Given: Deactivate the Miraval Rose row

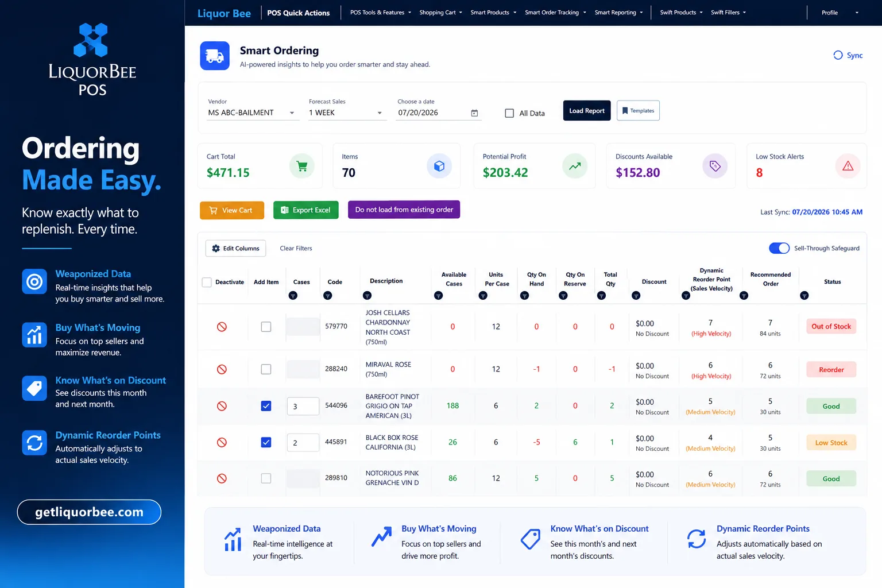Looking at the screenshot, I should click(222, 369).
